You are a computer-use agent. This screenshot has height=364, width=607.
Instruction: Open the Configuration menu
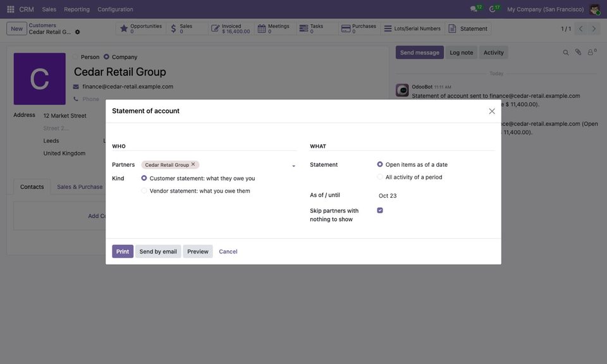click(115, 9)
